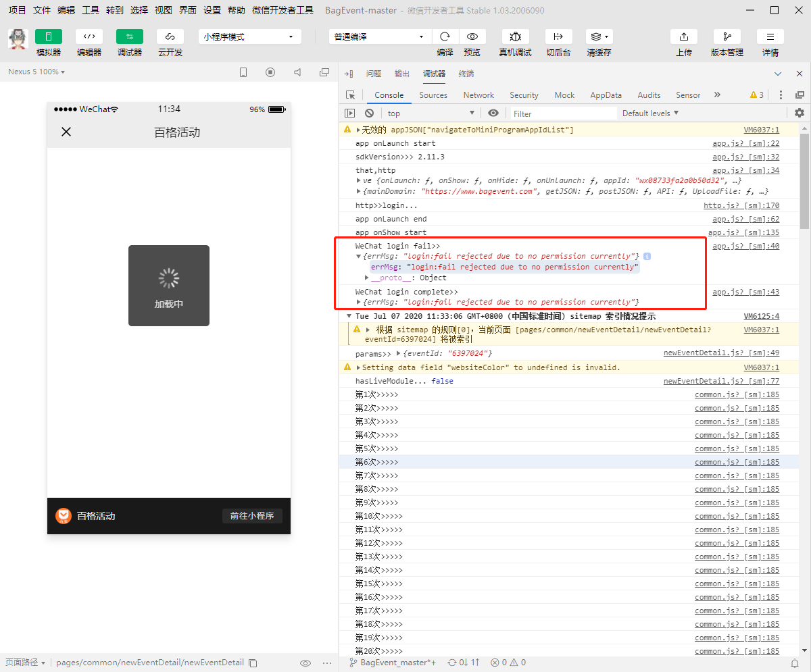Screen dimensions: 811x672
Task: Click the dock side icon in devtools
Action: 800,95
